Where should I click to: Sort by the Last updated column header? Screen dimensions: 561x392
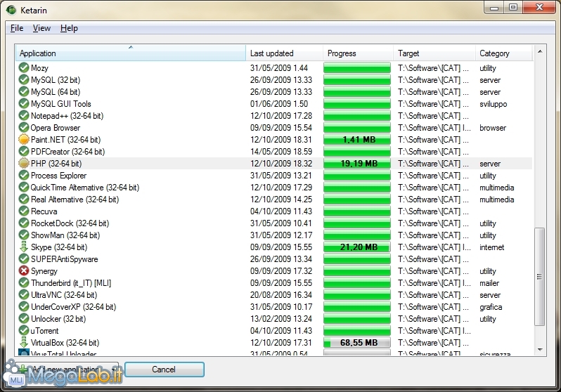[x=285, y=53]
